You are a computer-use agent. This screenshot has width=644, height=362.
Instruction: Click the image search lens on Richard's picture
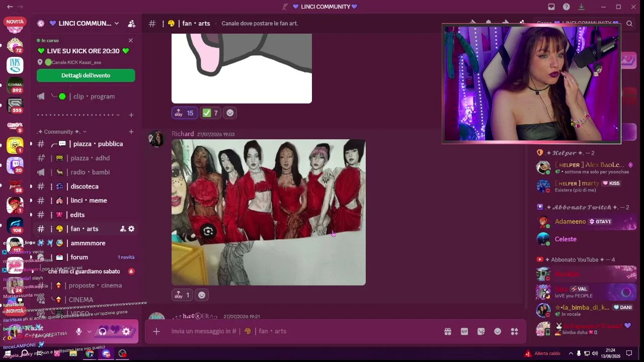(x=208, y=231)
